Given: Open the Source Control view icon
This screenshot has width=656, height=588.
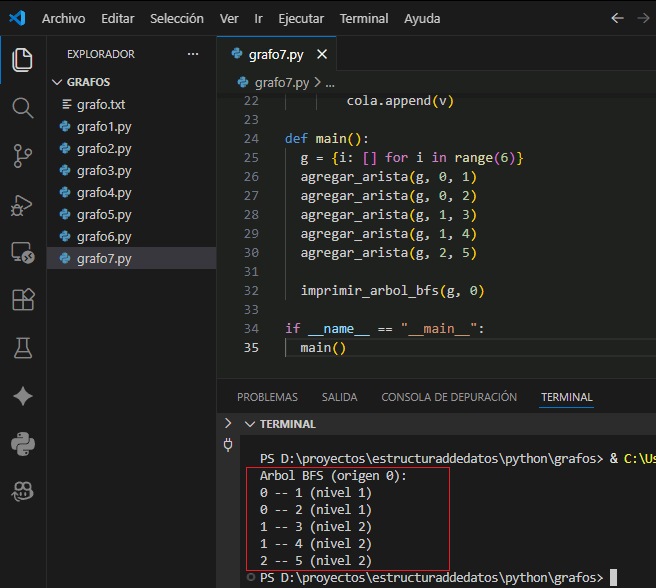Looking at the screenshot, I should tap(22, 155).
